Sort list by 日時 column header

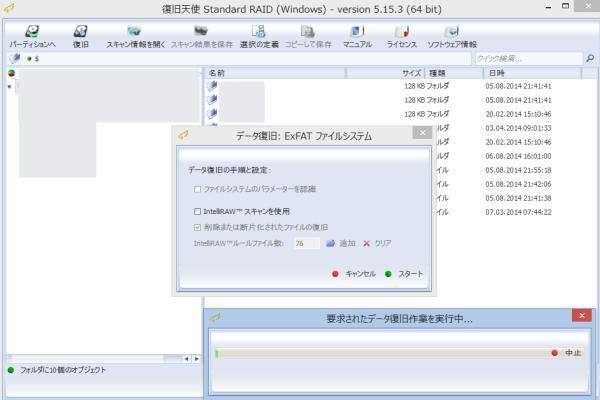(496, 73)
